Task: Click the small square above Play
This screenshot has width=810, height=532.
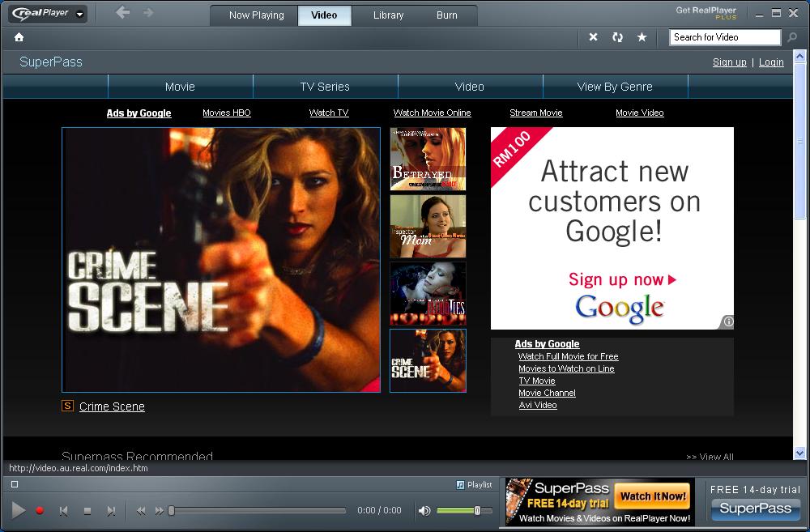Action: [x=15, y=484]
